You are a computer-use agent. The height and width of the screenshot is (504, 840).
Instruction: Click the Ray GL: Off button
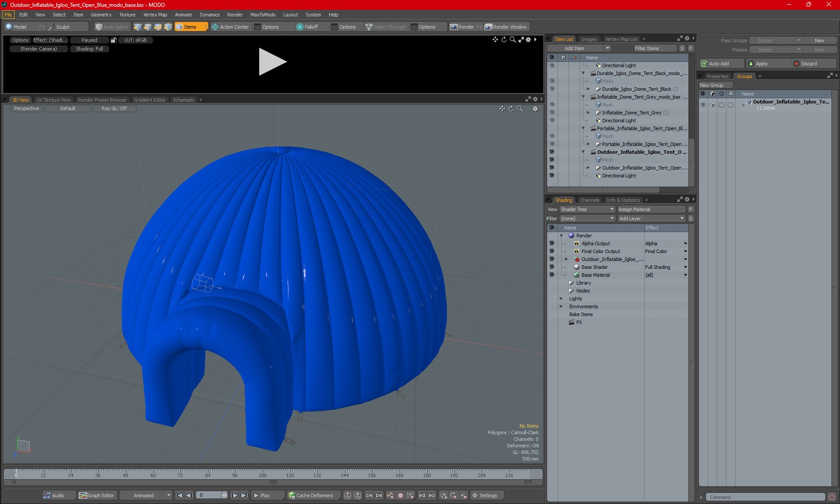point(114,108)
